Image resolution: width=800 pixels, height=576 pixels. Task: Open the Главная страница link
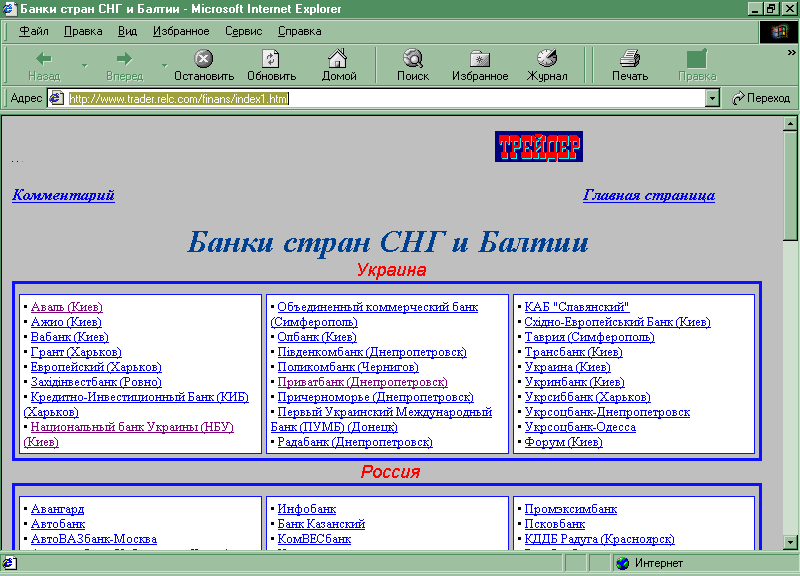[x=649, y=195]
